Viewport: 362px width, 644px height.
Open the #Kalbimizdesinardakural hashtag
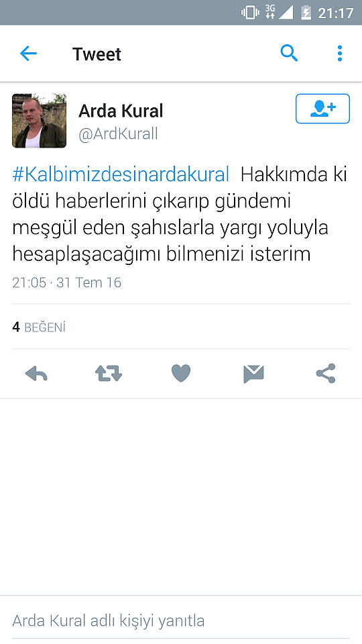click(x=121, y=174)
